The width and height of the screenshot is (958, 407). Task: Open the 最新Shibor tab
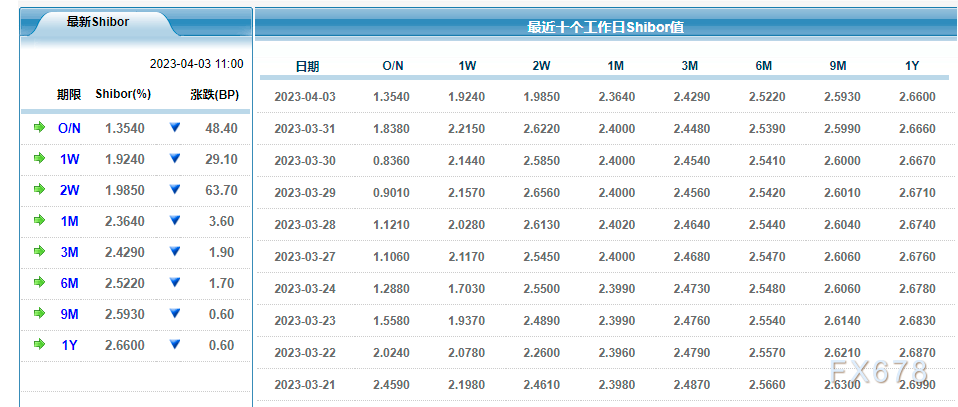(x=98, y=22)
